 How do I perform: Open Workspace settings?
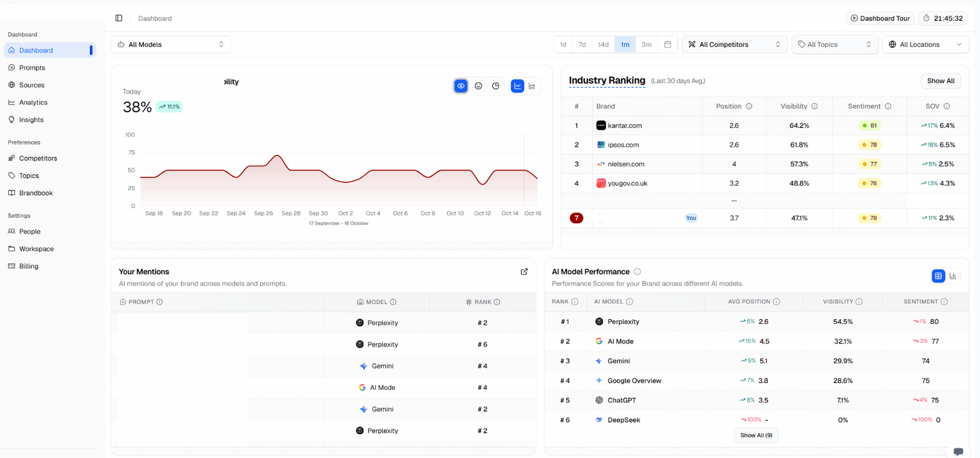[50, 249]
